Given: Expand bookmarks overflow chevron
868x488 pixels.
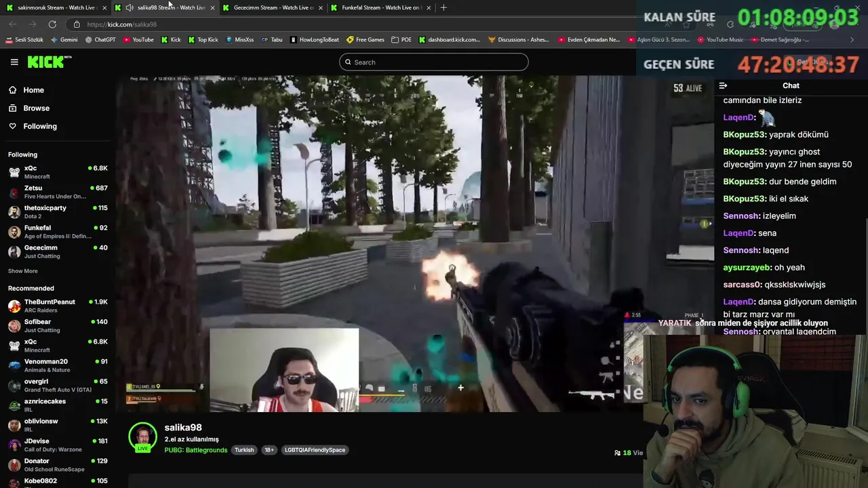Looking at the screenshot, I should [x=852, y=40].
